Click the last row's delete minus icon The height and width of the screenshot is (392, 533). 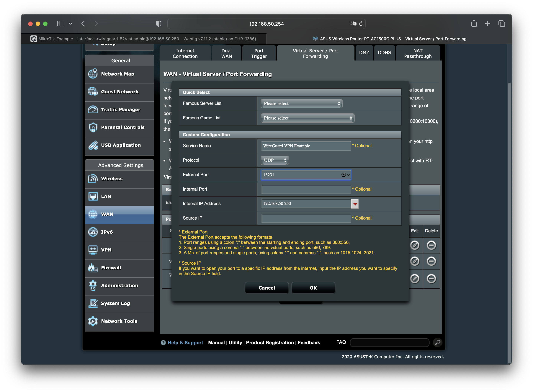431,279
